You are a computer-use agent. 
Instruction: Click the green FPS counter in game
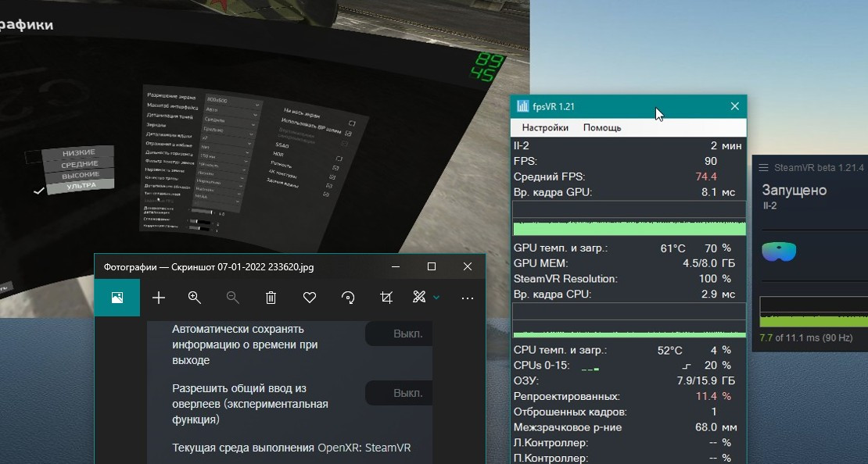(486, 67)
